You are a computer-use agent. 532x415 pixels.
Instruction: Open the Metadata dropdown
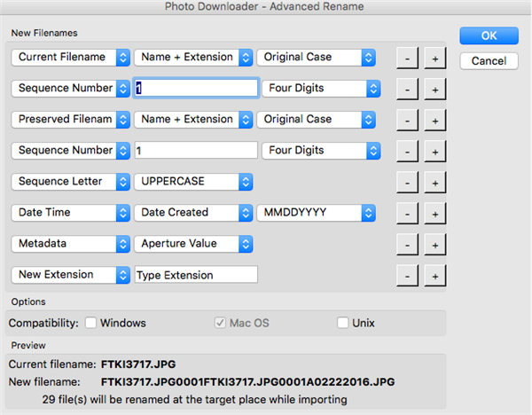(71, 244)
